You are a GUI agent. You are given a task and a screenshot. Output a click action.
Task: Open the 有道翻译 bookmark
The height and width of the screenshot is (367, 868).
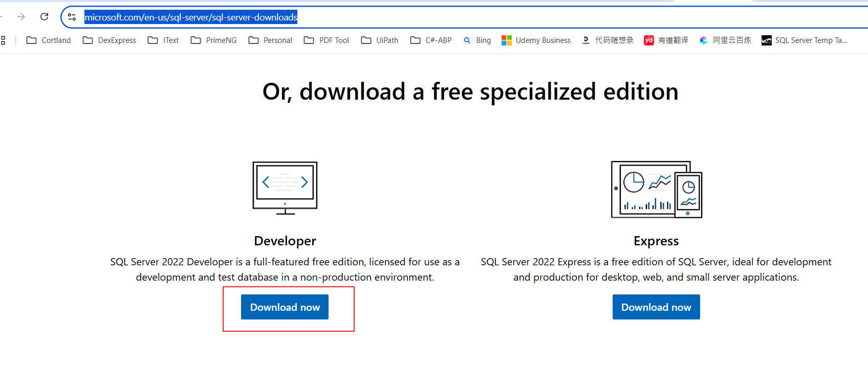tap(666, 40)
